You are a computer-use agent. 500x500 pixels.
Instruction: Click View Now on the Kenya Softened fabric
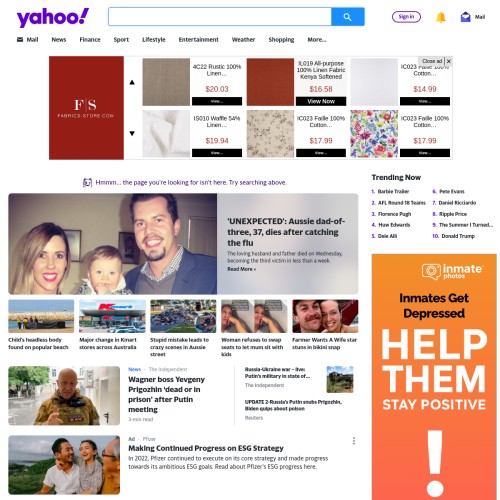pos(321,101)
